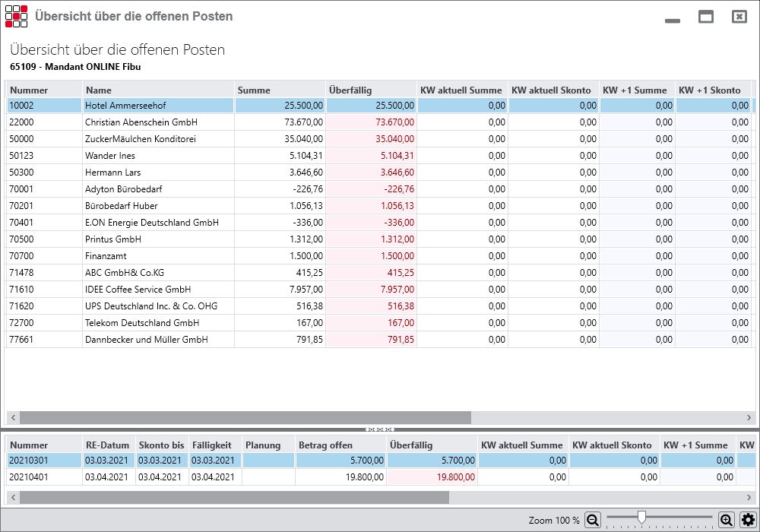Image resolution: width=760 pixels, height=532 pixels.
Task: Minimize the Übersicht window
Action: point(672,21)
